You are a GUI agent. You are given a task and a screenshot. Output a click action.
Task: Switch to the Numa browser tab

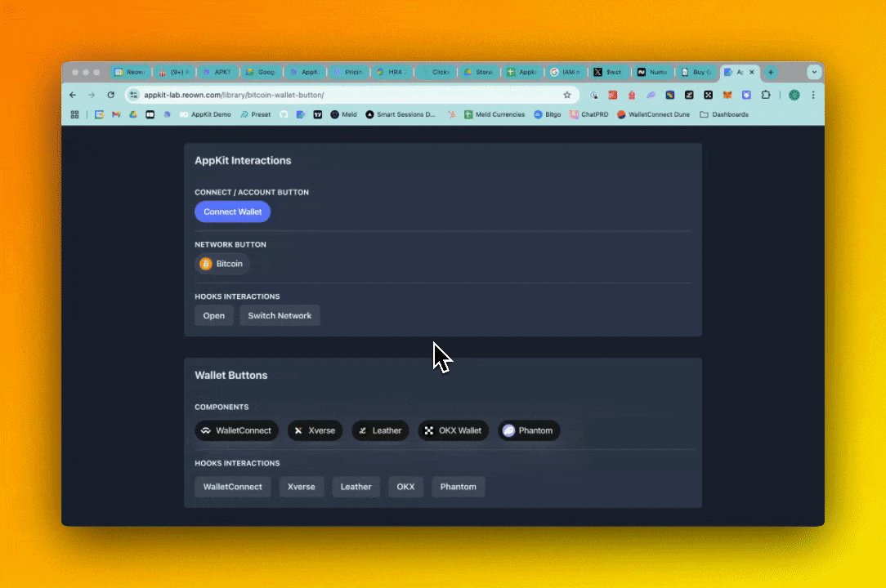click(652, 73)
